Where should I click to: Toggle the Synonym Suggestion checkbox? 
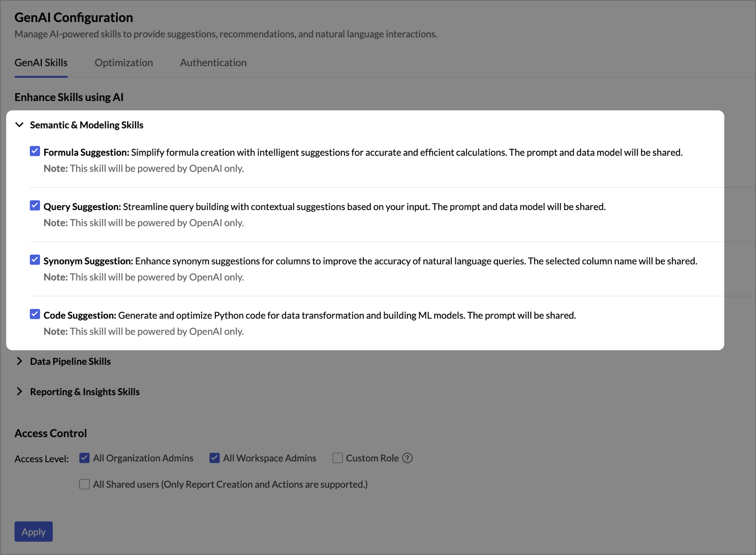[x=35, y=260]
